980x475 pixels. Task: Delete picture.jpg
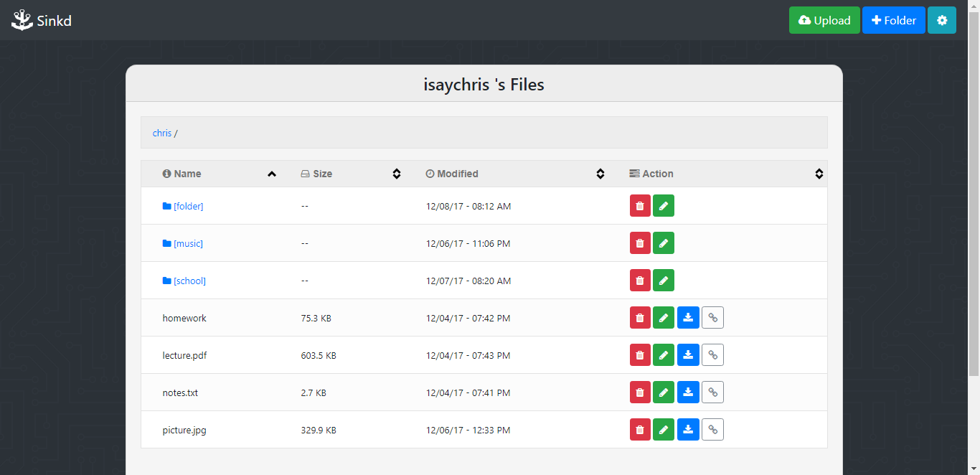(640, 430)
